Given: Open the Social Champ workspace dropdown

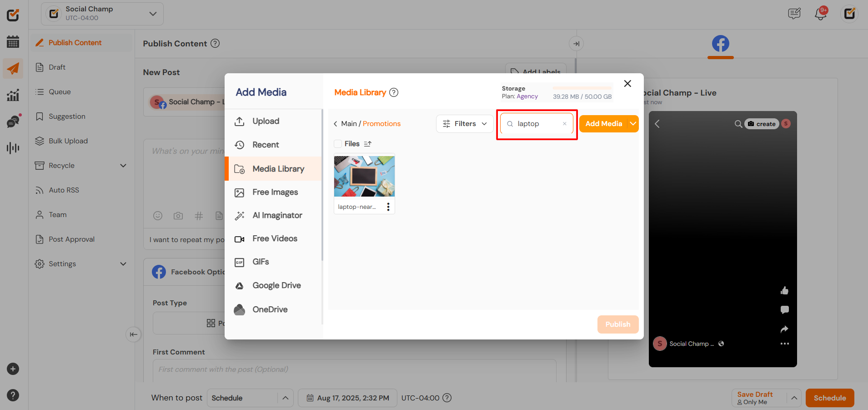Looking at the screenshot, I should click(102, 14).
